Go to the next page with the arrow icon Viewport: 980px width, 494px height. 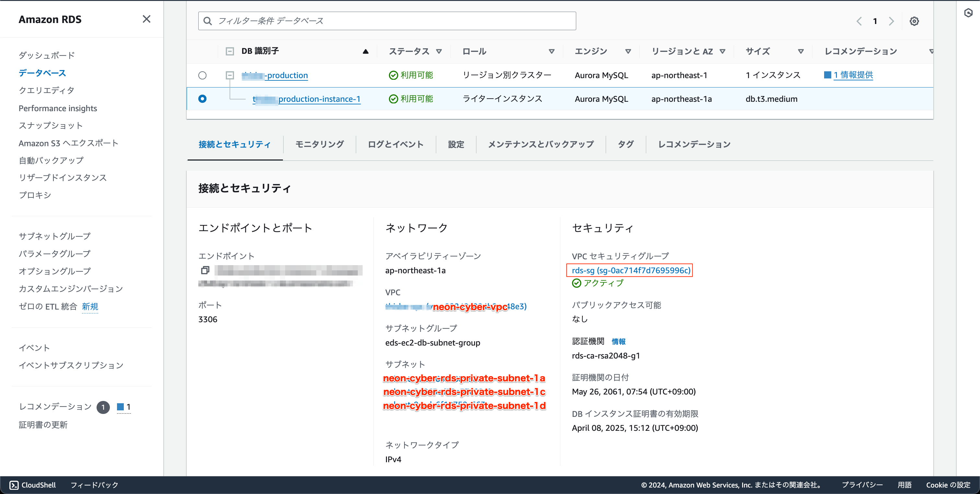pyautogui.click(x=891, y=21)
